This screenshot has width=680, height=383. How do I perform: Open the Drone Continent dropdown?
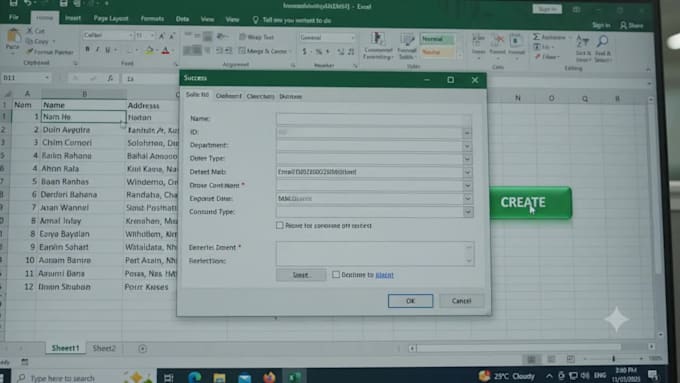pyautogui.click(x=467, y=186)
